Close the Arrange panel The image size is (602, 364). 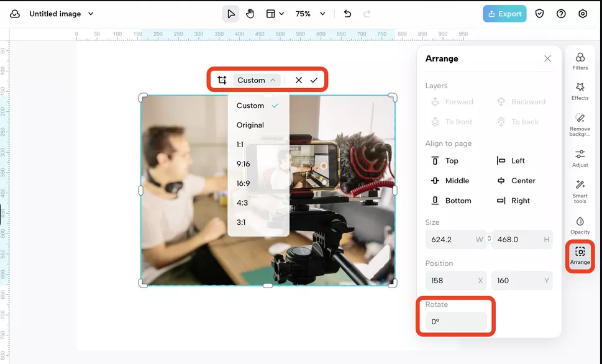pos(547,58)
